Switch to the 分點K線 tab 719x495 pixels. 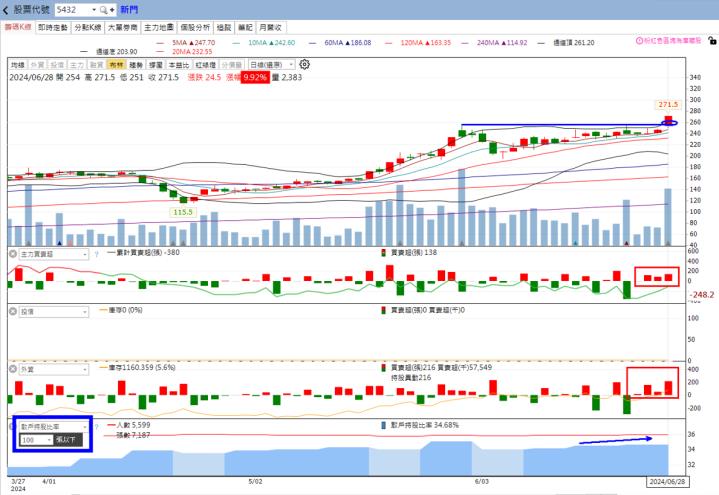[x=88, y=28]
